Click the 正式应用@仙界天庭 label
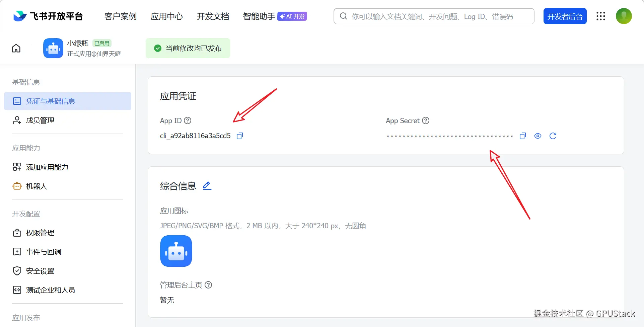 (94, 54)
